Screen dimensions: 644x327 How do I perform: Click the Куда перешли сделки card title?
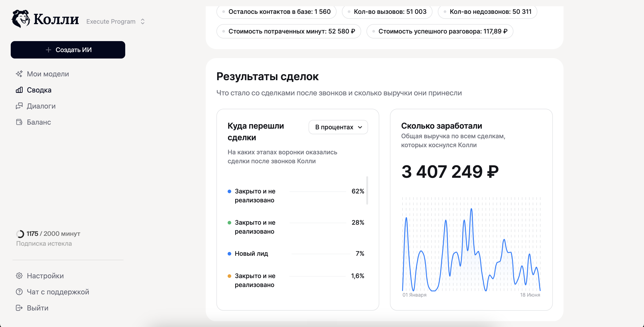(256, 132)
